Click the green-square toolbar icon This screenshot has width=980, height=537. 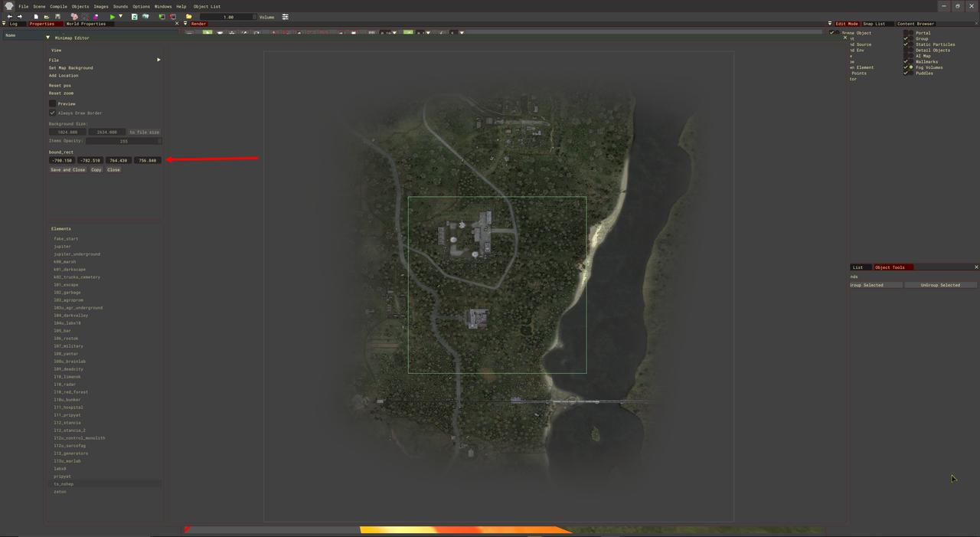pos(162,16)
